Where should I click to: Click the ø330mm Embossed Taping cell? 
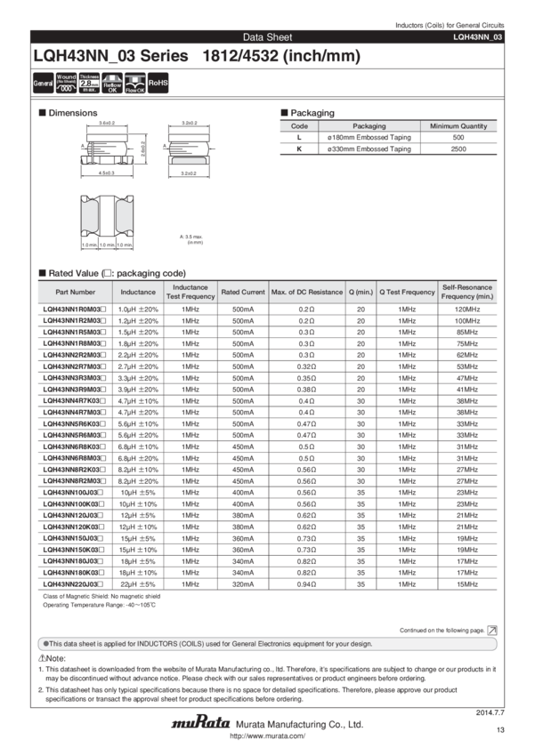pos(369,149)
